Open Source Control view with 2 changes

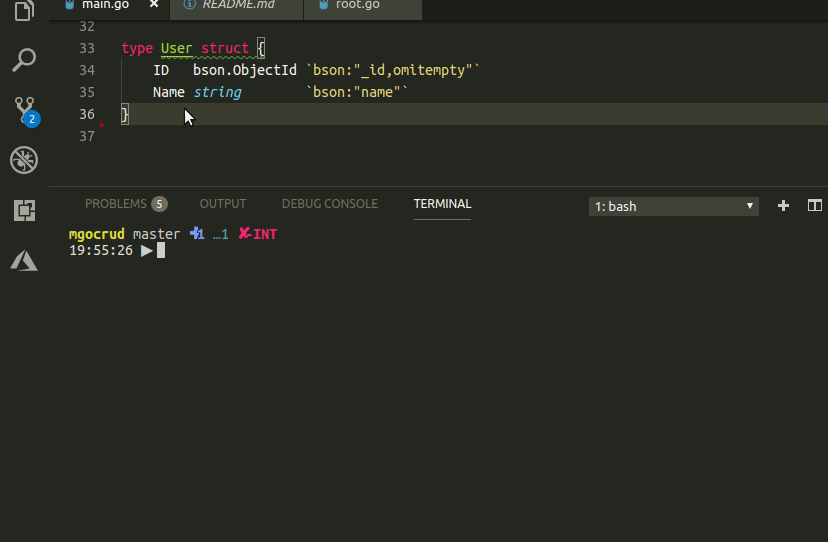24,110
